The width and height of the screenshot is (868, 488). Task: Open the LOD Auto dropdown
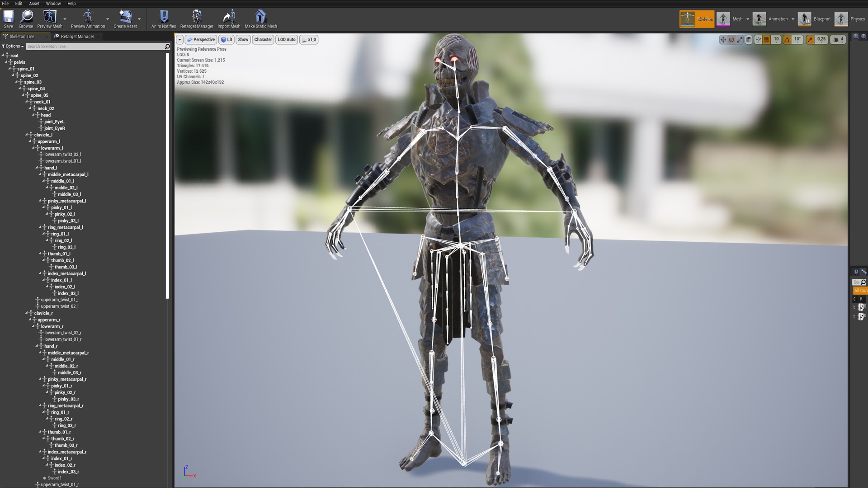pos(286,39)
